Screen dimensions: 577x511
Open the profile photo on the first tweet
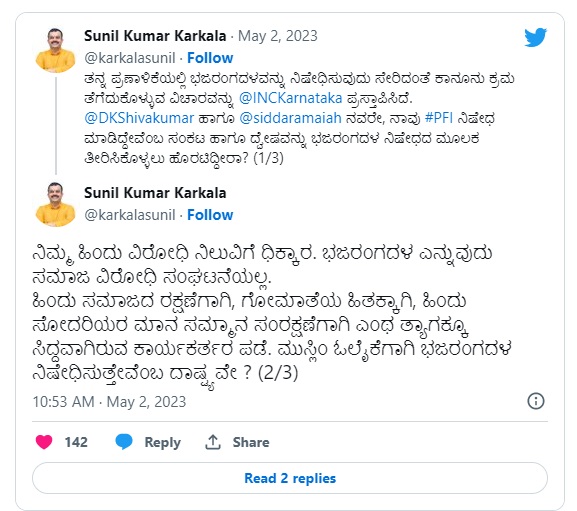click(55, 50)
